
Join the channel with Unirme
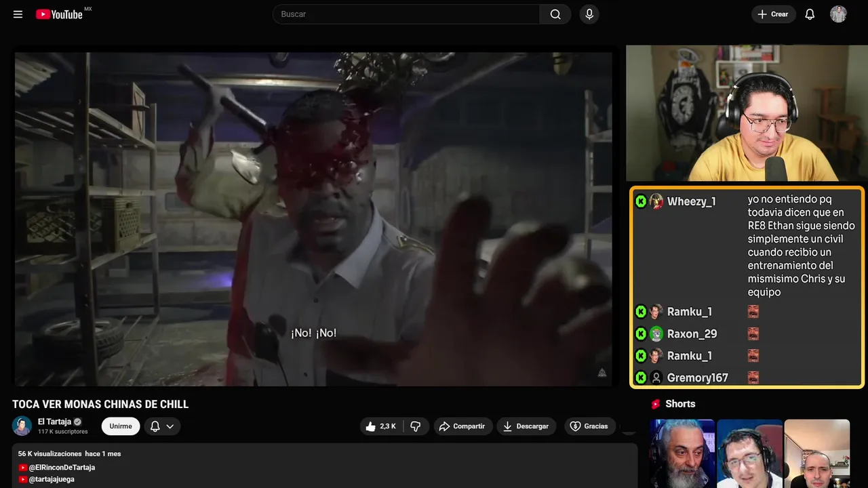point(121,426)
